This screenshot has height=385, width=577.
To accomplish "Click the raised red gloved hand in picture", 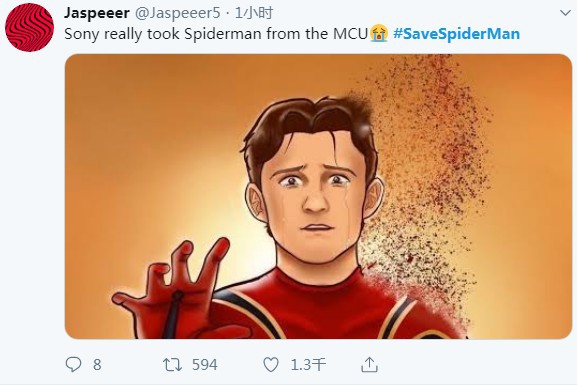I will pyautogui.click(x=173, y=289).
